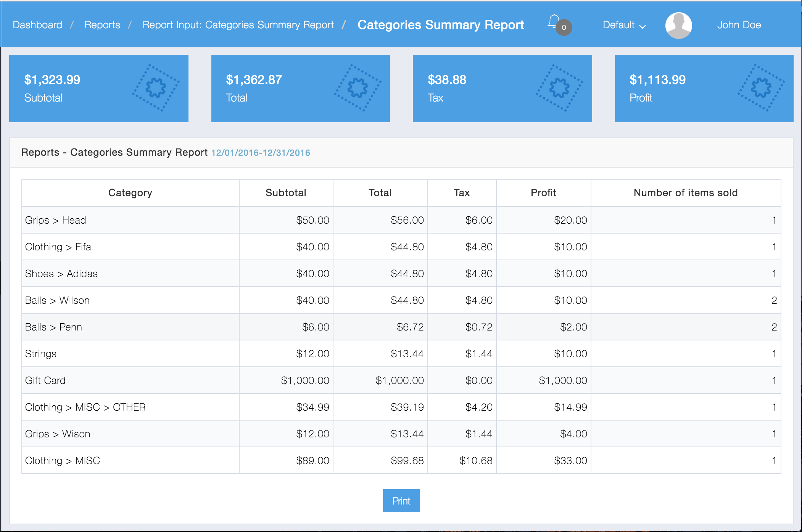Image resolution: width=802 pixels, height=532 pixels.
Task: Click the notification bell icon
Action: (553, 21)
